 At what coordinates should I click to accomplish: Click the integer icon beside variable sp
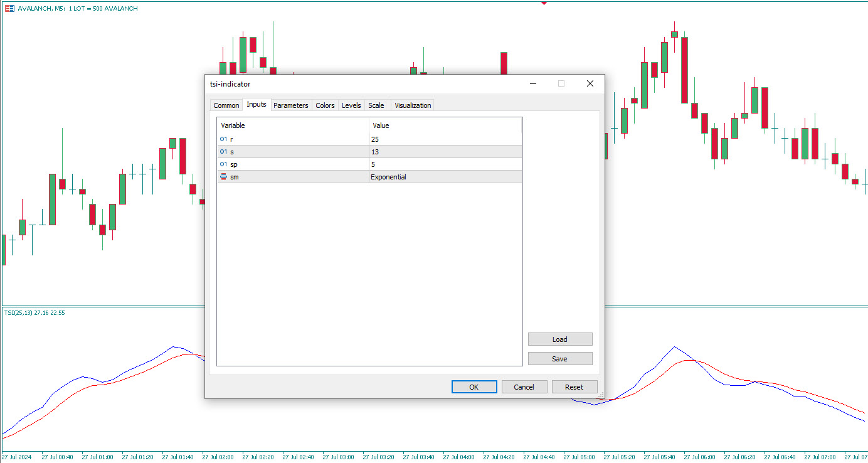(223, 164)
